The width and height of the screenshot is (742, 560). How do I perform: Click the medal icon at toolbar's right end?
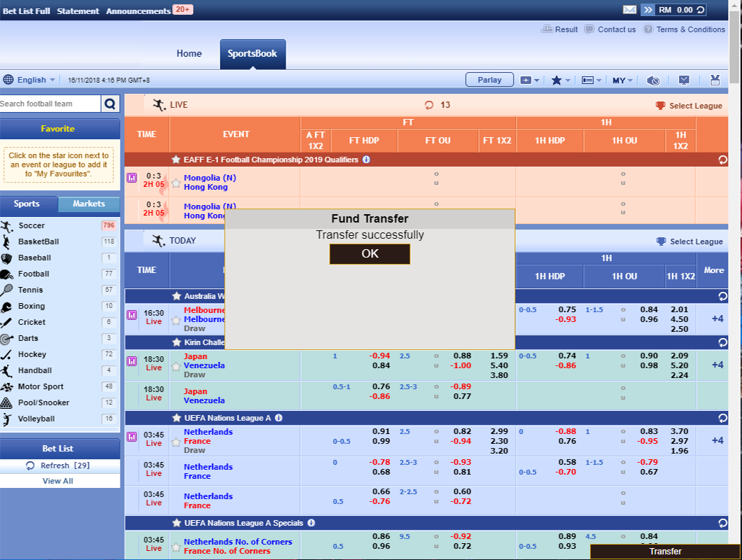tap(715, 80)
